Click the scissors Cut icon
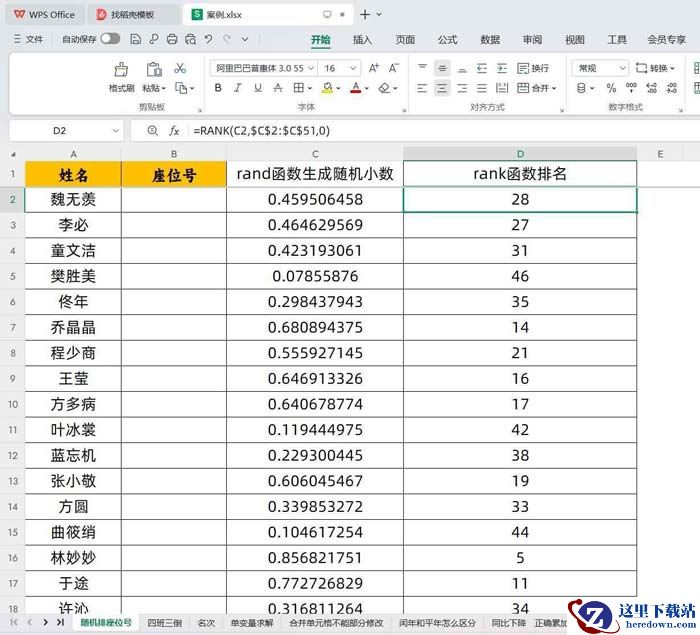 (180, 68)
